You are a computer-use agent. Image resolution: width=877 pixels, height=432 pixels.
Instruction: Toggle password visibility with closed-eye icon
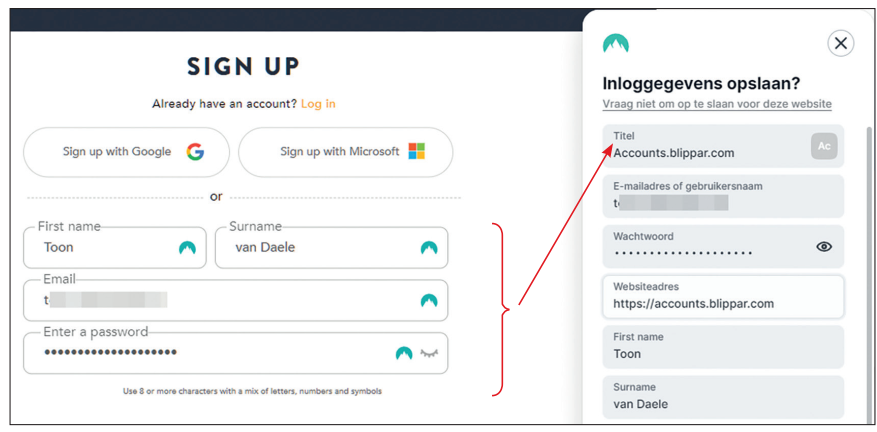click(x=430, y=353)
